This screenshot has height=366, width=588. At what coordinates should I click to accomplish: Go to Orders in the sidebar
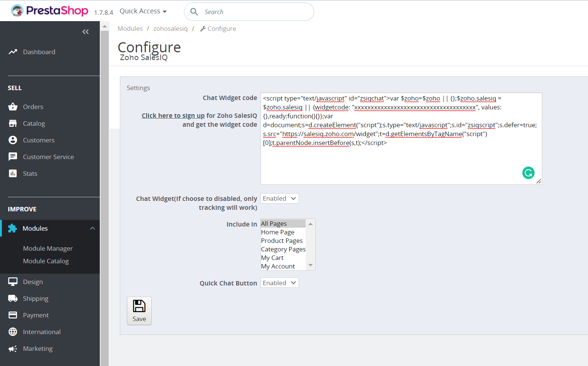[33, 107]
